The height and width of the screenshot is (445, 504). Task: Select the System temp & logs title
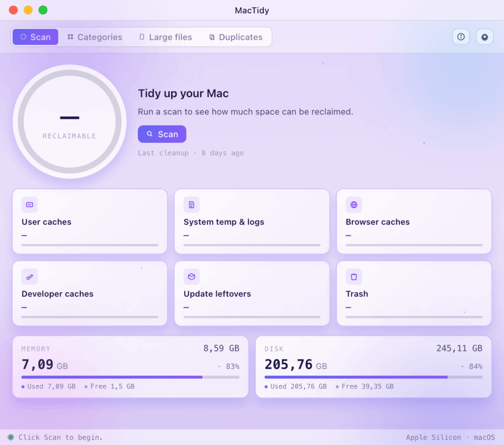224,222
